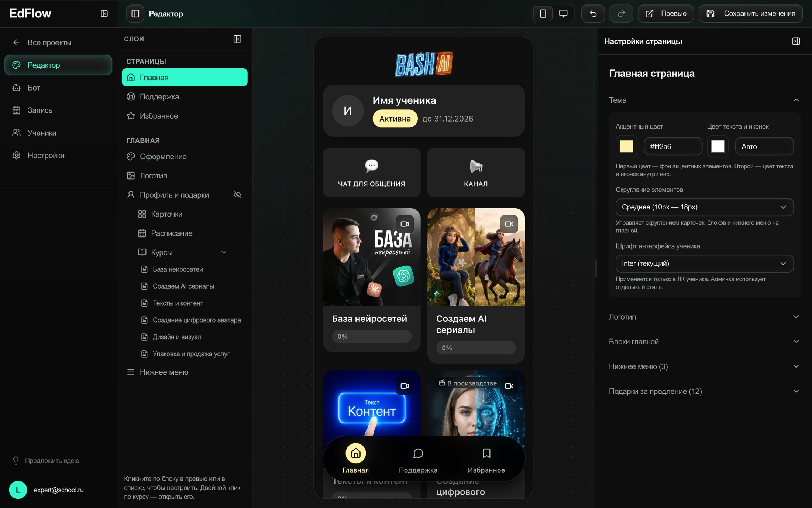
Task: Redo the last change
Action: pyautogui.click(x=621, y=14)
